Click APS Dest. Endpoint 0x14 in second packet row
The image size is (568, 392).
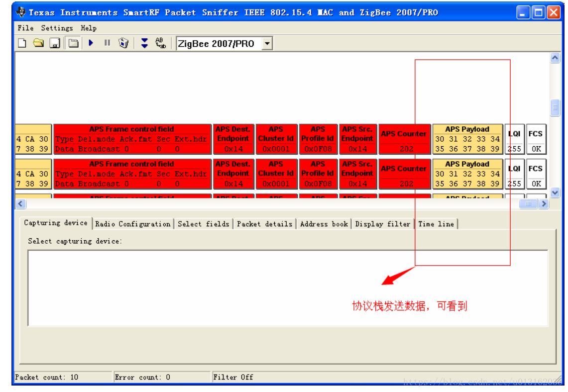pos(233,174)
